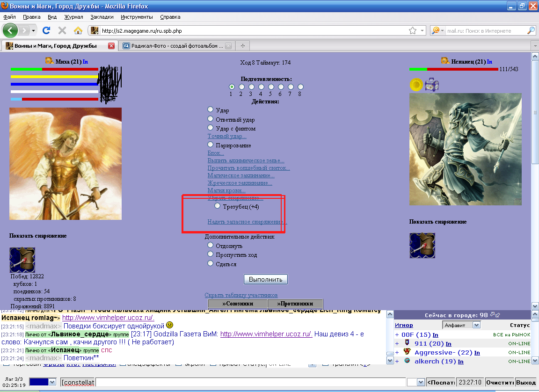Click the sad smiley in the chat
This screenshot has height=392, width=539.
pos(169,325)
